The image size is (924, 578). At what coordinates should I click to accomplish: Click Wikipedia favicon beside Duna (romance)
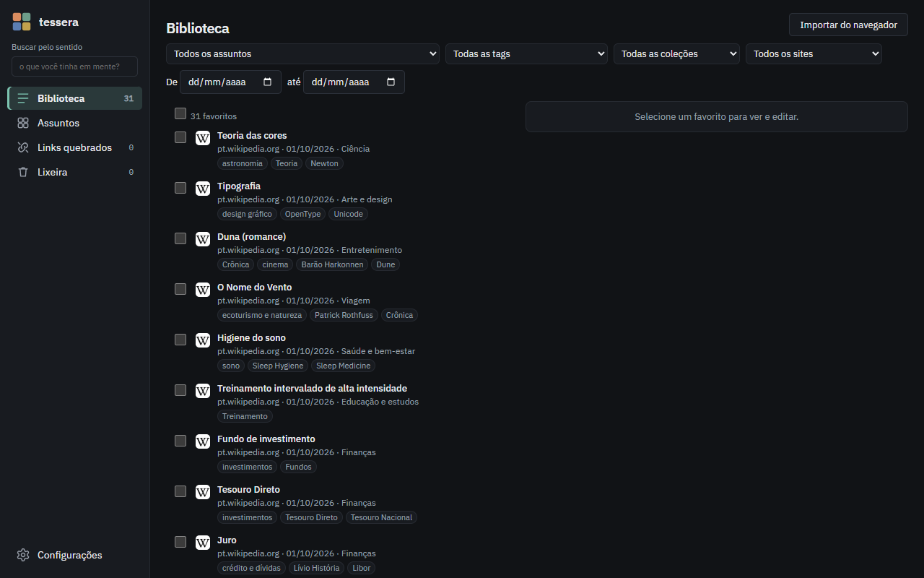pos(203,239)
